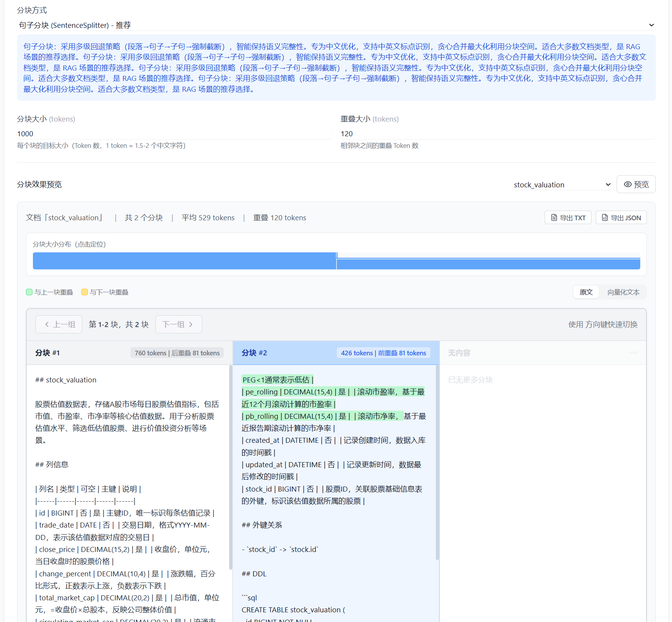672x622 pixels.
Task: Click the 平均 529 tokens statistic
Action: pos(208,218)
